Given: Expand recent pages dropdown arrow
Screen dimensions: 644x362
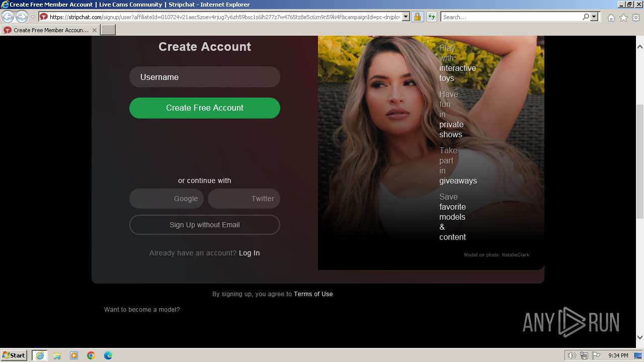Looking at the screenshot, I should point(33,17).
